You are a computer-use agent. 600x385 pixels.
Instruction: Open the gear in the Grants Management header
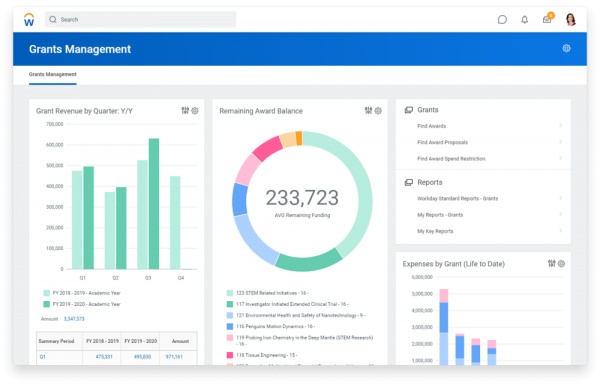(x=566, y=48)
